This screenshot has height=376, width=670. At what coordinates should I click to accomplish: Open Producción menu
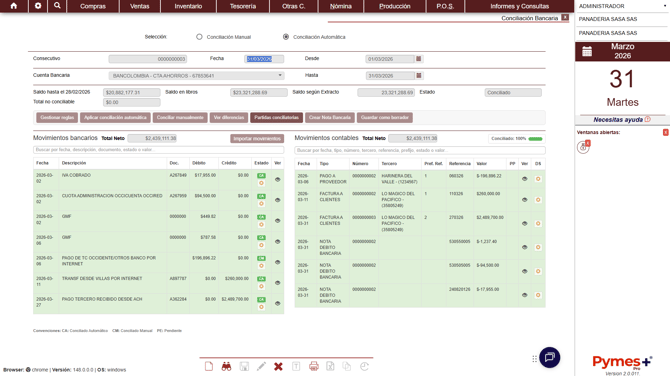(394, 6)
